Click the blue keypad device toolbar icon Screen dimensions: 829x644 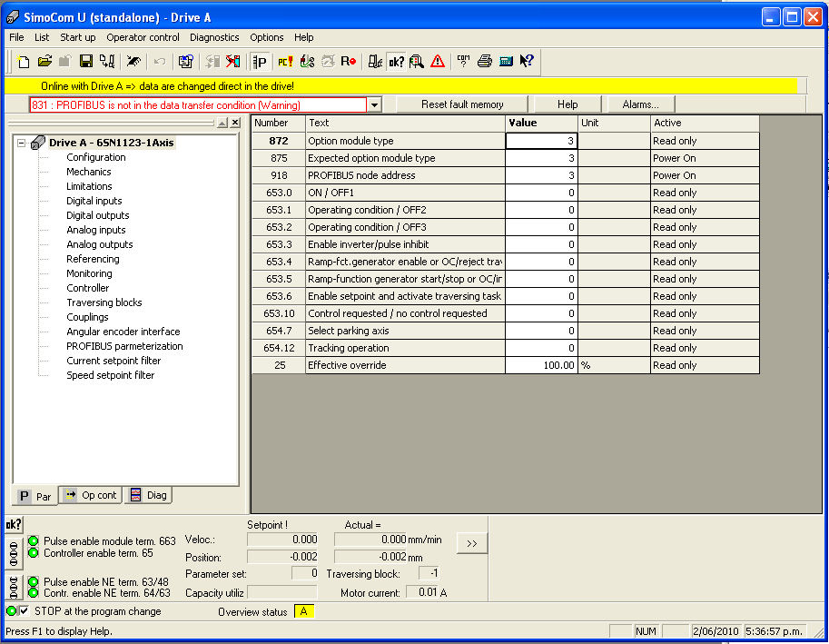pos(506,62)
